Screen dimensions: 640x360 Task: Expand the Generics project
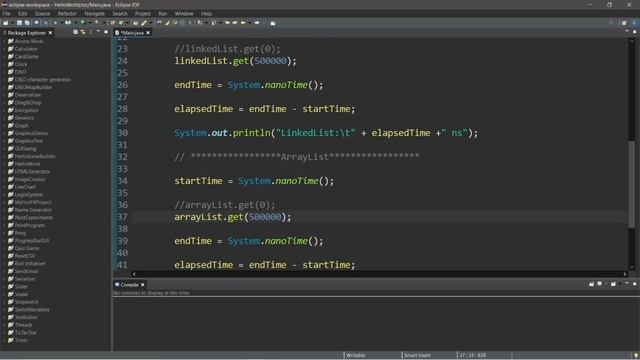tap(4, 118)
